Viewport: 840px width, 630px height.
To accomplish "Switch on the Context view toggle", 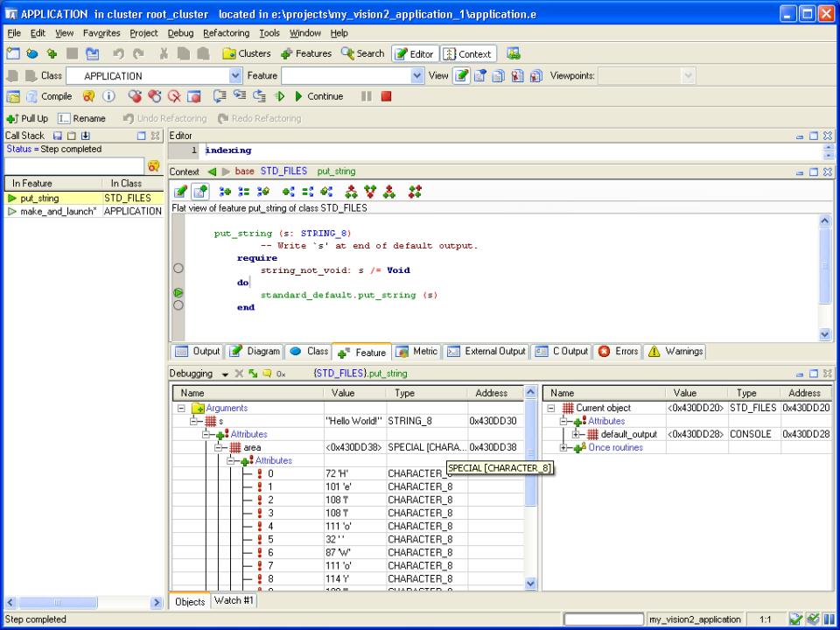I will pos(468,53).
